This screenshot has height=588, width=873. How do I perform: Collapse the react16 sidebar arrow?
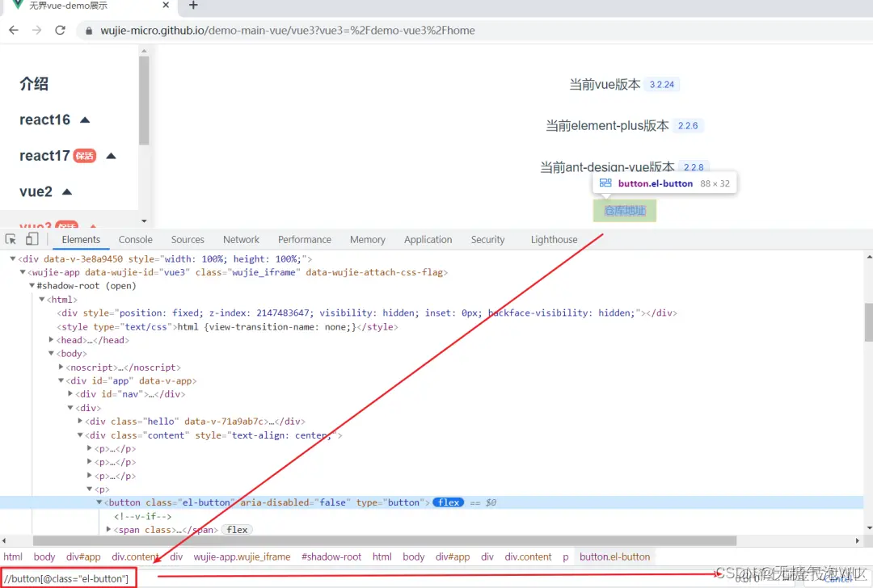[85, 120]
